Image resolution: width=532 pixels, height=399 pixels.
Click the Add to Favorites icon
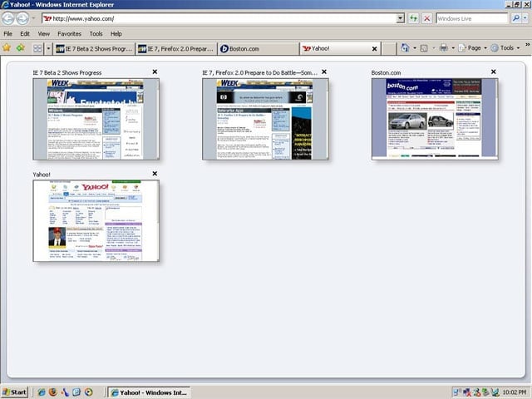(x=20, y=48)
